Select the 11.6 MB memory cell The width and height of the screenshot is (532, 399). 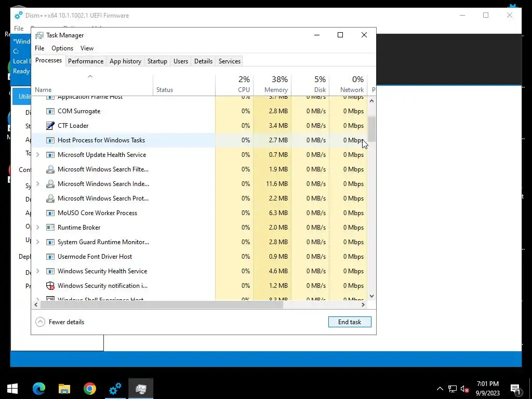pyautogui.click(x=272, y=184)
